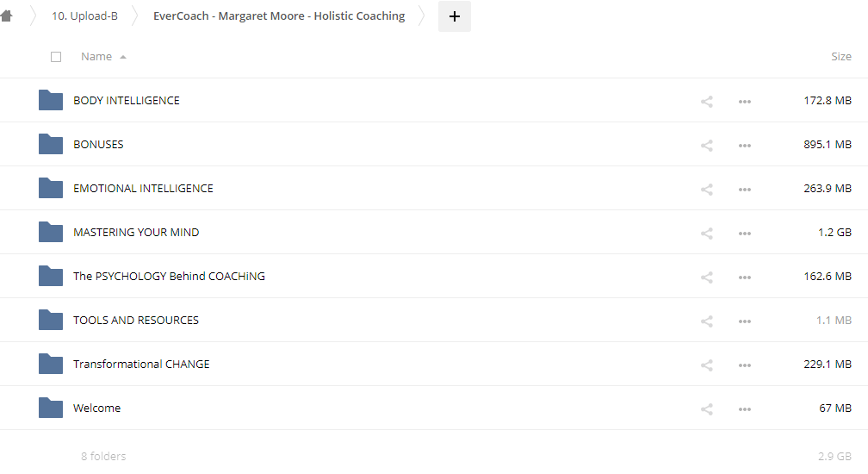This screenshot has height=474, width=868.
Task: Share the Welcome folder
Action: pyautogui.click(x=707, y=409)
